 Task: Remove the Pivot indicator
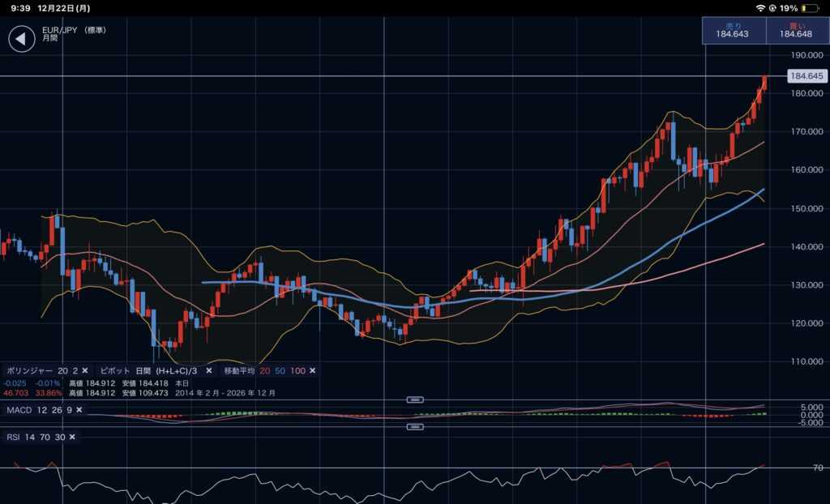point(208,370)
